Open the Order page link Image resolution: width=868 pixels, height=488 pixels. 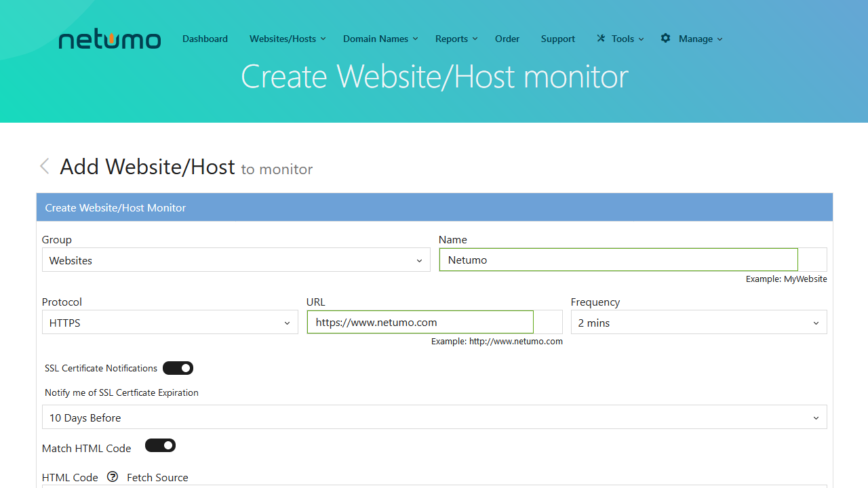pyautogui.click(x=507, y=39)
